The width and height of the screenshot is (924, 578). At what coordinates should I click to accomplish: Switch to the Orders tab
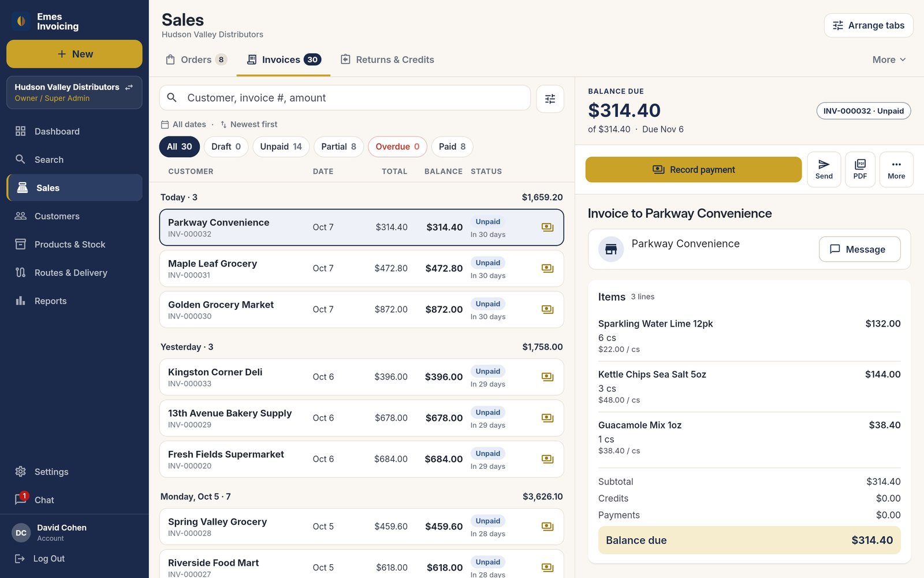196,60
